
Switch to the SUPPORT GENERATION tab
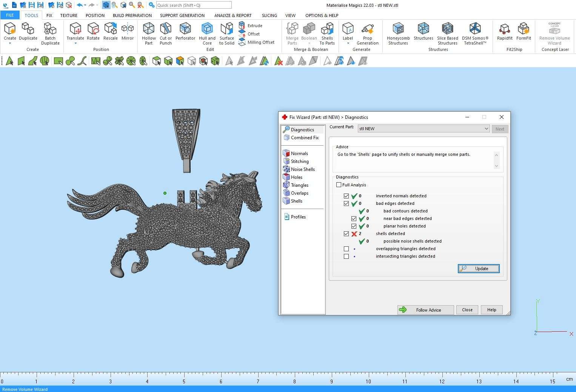click(x=182, y=15)
